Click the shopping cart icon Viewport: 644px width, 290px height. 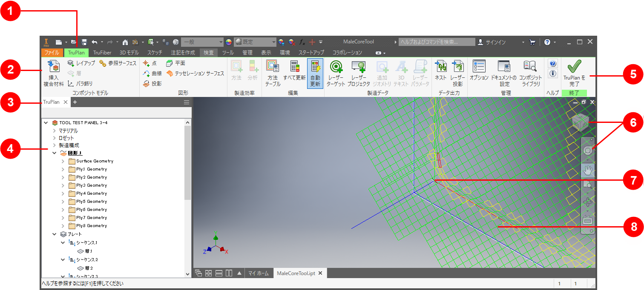532,42
